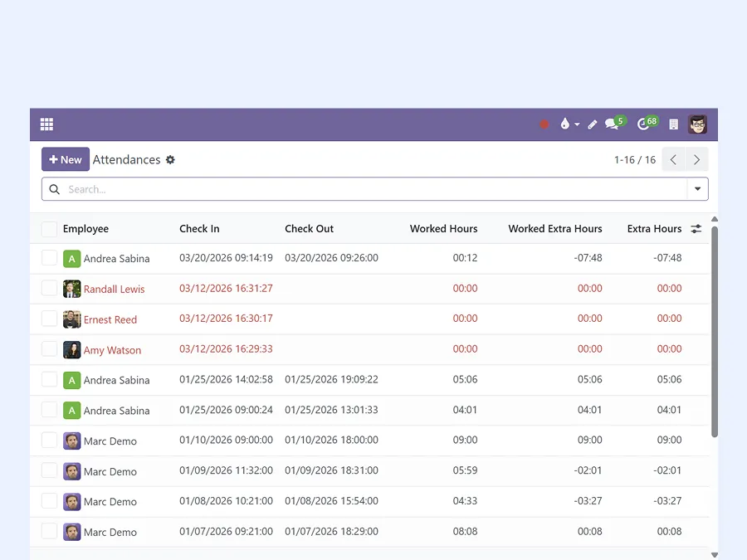
Task: Open the apps grid menu
Action: [46, 124]
